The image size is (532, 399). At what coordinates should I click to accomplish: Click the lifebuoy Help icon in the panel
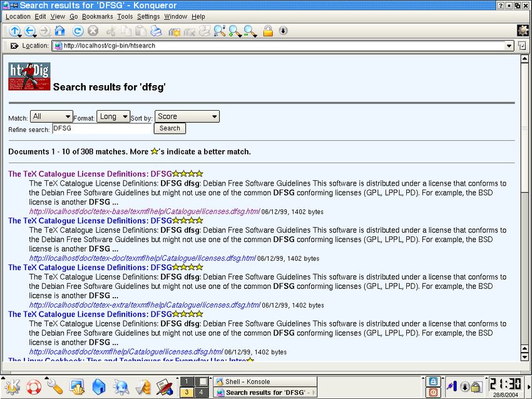click(33, 386)
